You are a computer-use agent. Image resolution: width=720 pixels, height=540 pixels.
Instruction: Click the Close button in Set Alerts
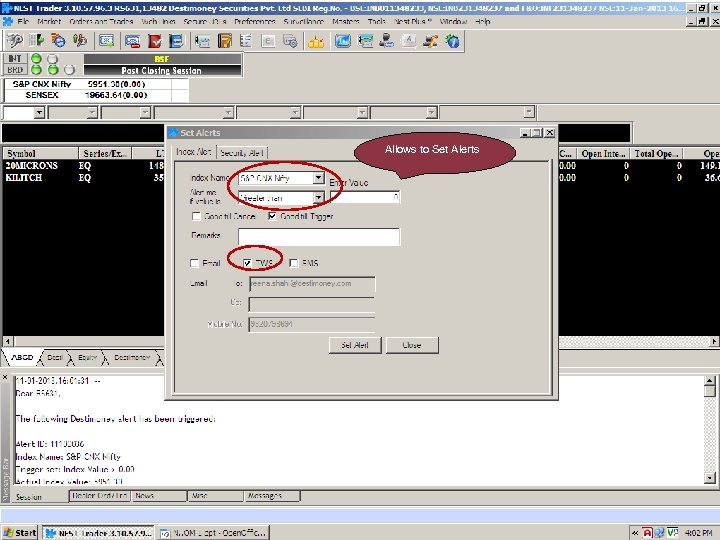coord(412,345)
